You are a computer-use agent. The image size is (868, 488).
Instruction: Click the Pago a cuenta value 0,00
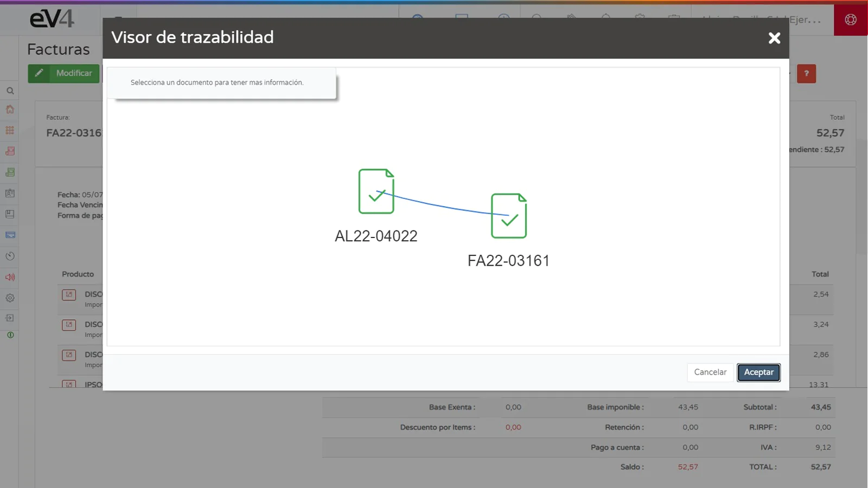pyautogui.click(x=690, y=447)
